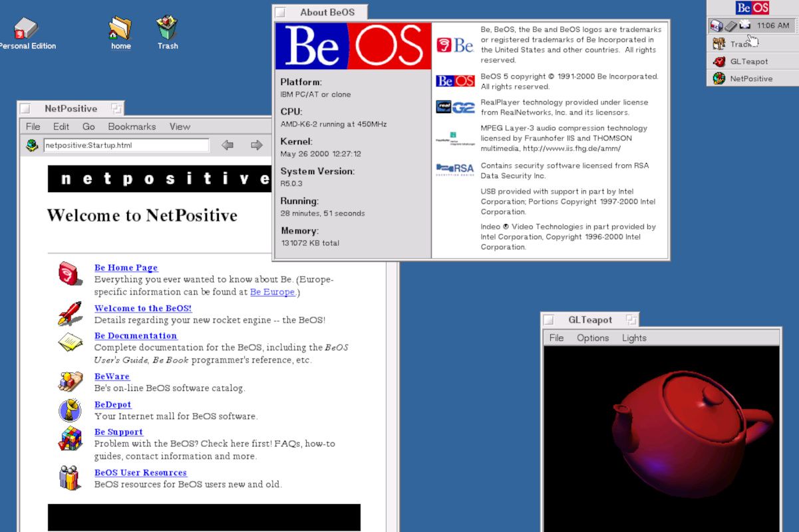Viewport: 799px width, 532px height.
Task: Open the Trash desktop icon
Action: click(x=167, y=29)
